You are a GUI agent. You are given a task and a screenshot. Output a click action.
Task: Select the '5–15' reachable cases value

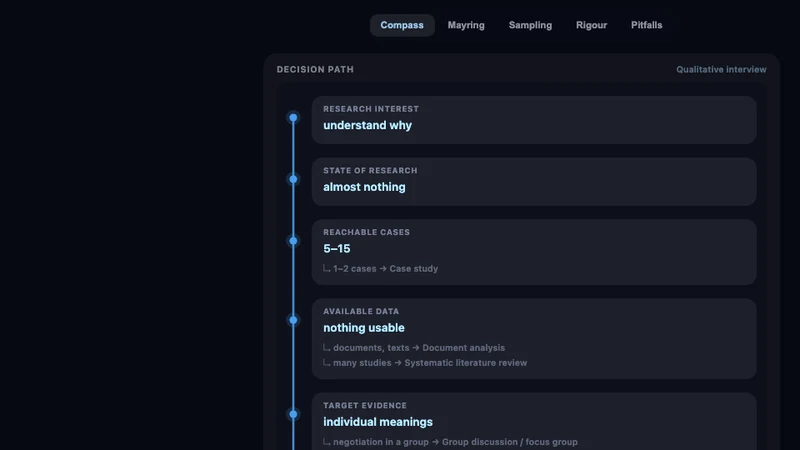coord(337,248)
